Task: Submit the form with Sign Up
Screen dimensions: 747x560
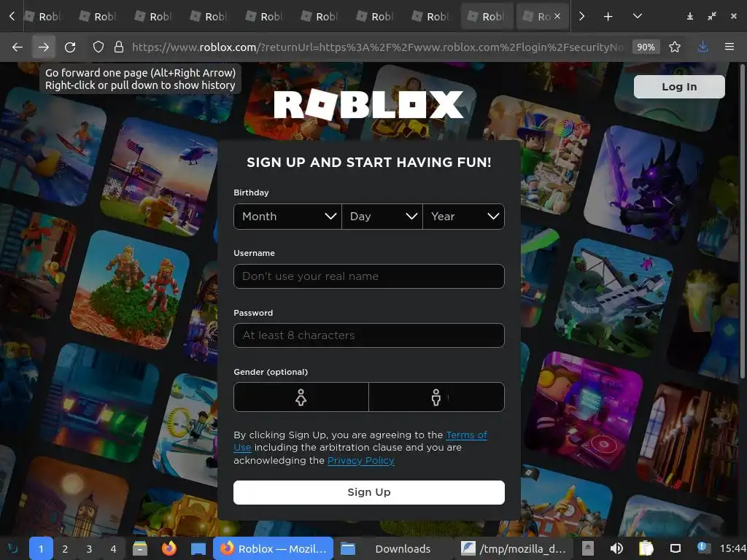Action: click(x=368, y=492)
